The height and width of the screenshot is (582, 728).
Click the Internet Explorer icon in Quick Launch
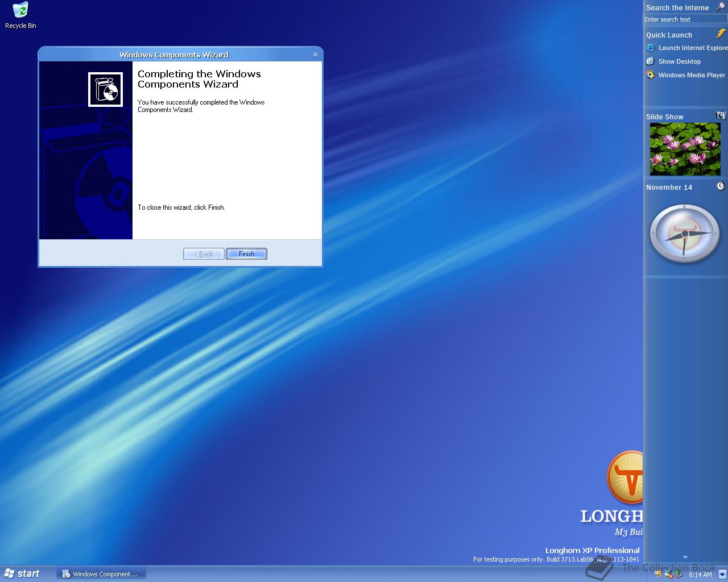651,48
